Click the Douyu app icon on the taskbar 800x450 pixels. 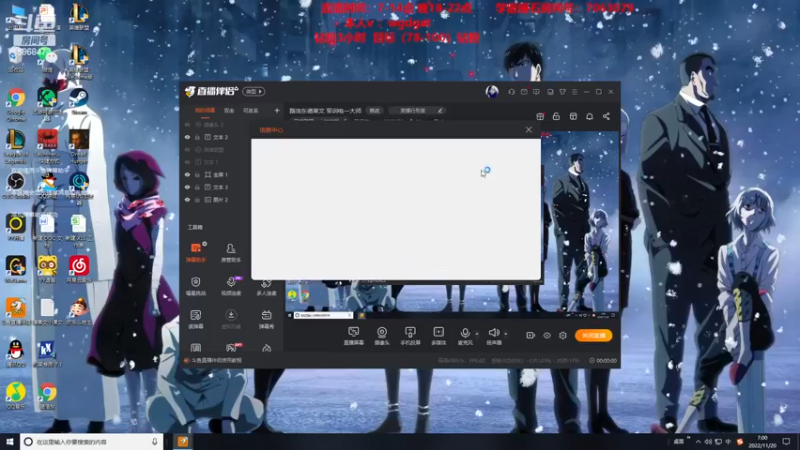pos(183,441)
